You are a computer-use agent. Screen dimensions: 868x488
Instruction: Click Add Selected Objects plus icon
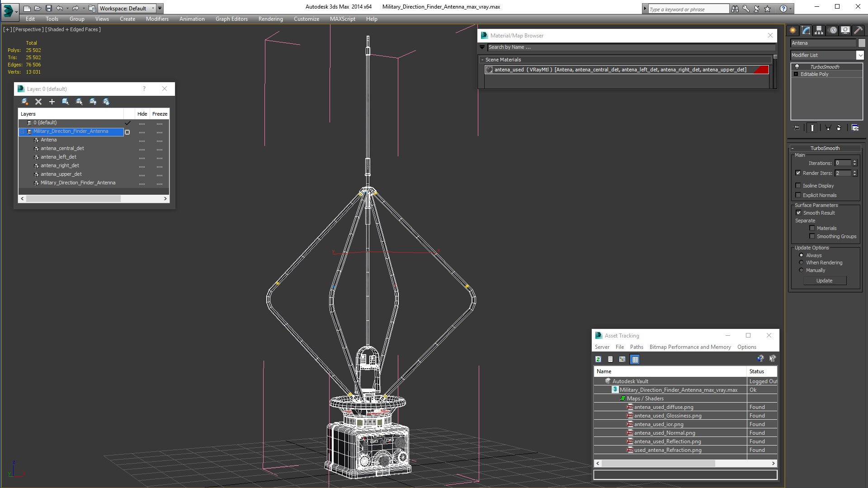52,102
